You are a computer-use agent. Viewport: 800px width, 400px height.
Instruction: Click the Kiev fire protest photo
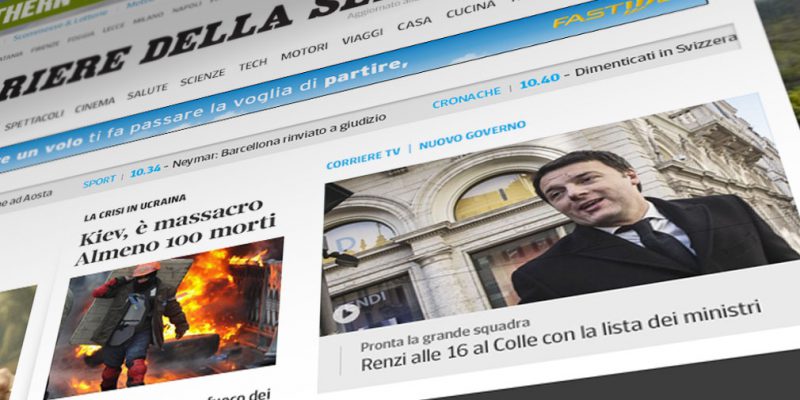click(x=164, y=316)
